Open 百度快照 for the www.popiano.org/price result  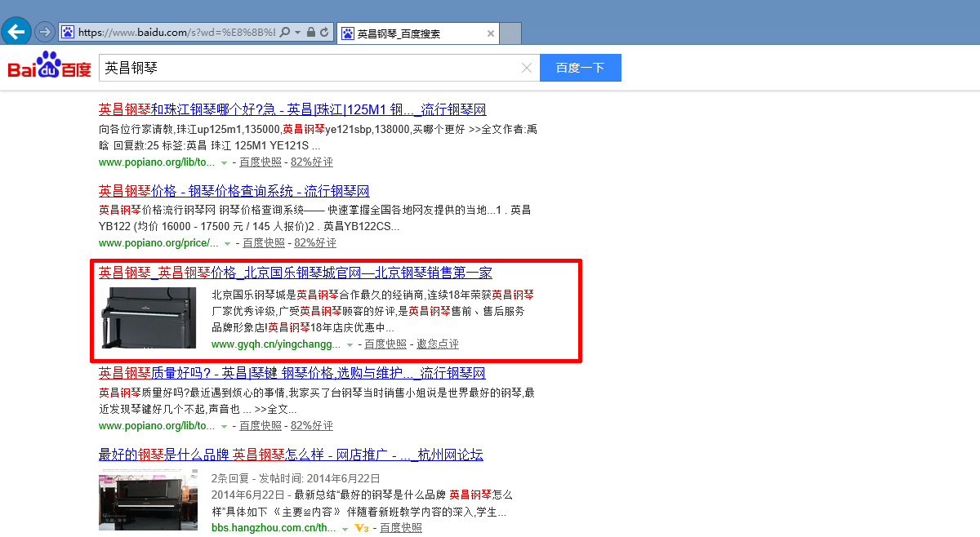[x=263, y=243]
